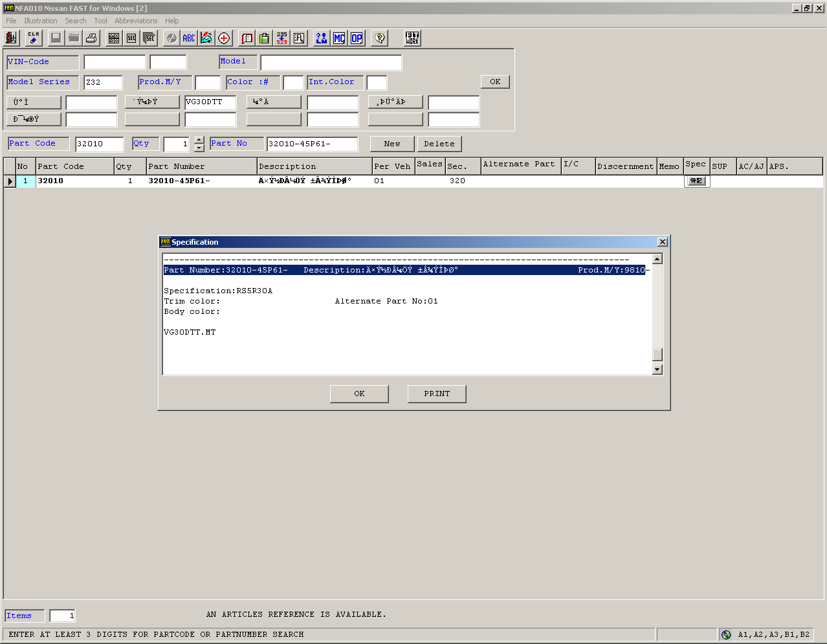This screenshot has width=827, height=644.
Task: Open the Illustration menu
Action: pyautogui.click(x=41, y=21)
